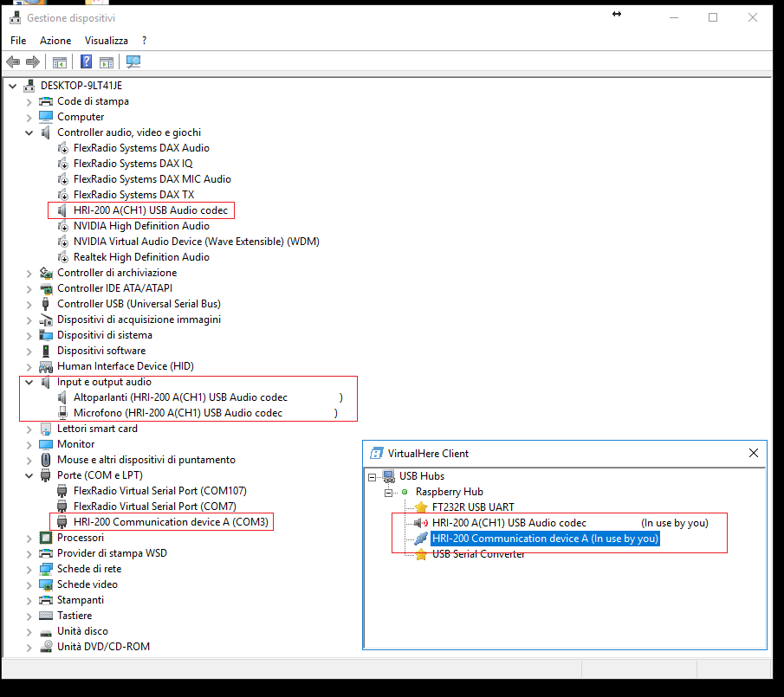Open the blue question mark help icon
This screenshot has height=697, width=784.
pyautogui.click(x=86, y=62)
